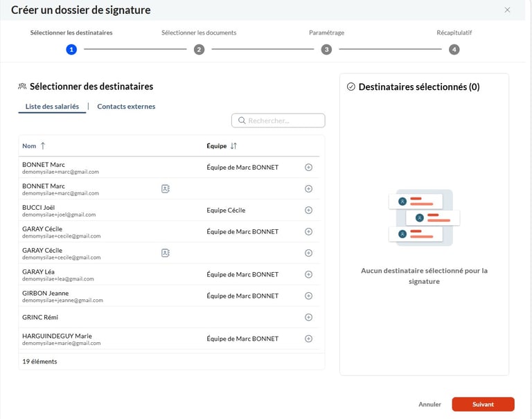The image size is (532, 419).
Task: Switch to the Liste des salariés tab
Action: coord(52,107)
